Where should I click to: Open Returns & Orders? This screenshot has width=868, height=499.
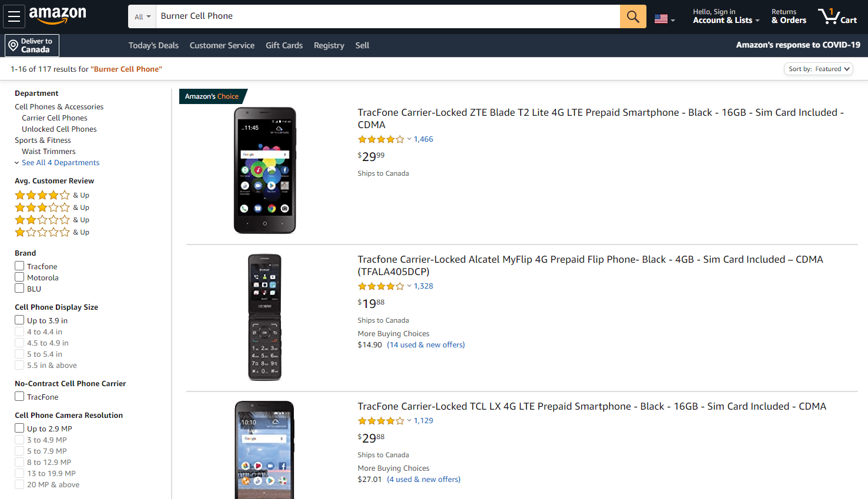(x=789, y=16)
